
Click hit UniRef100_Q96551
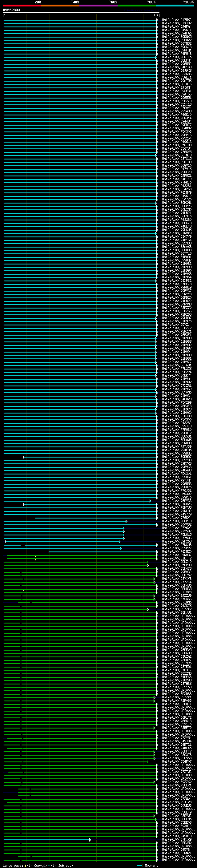177,98
